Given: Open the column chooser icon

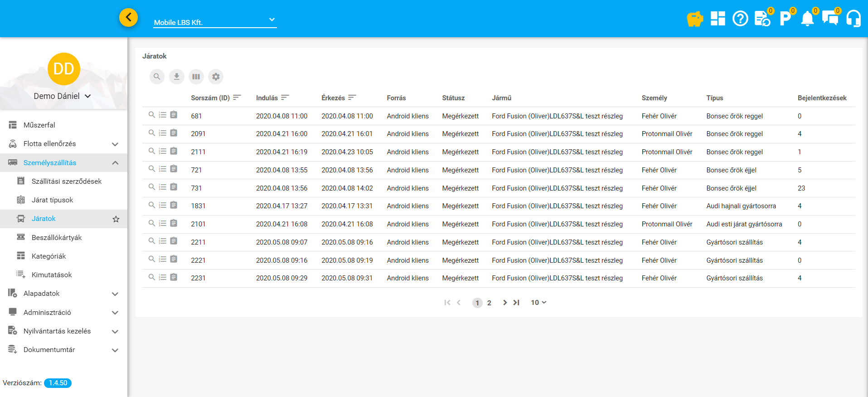Looking at the screenshot, I should click(x=196, y=77).
